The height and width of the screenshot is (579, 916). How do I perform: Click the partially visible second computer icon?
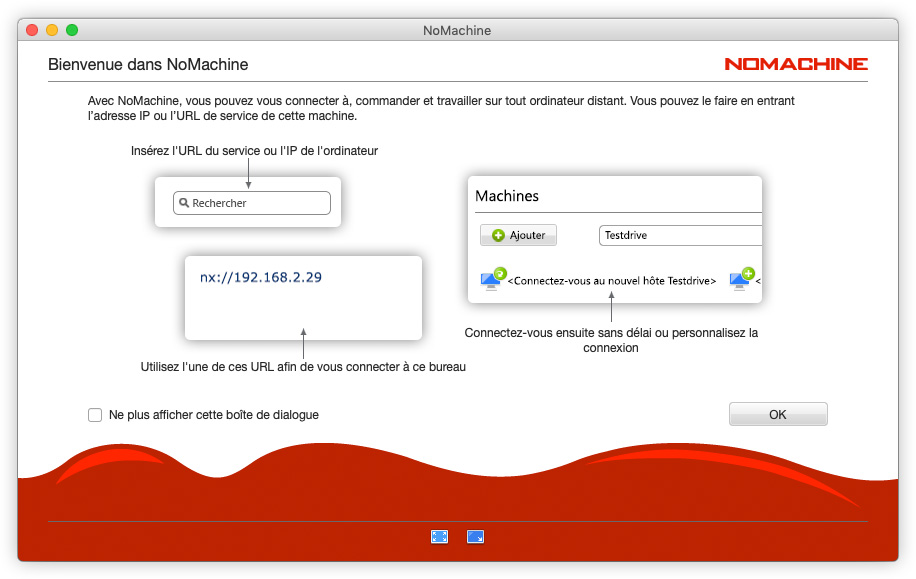tap(741, 279)
